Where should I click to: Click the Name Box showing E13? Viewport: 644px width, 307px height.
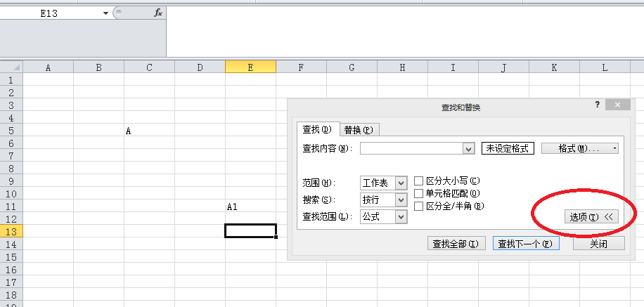(49, 13)
